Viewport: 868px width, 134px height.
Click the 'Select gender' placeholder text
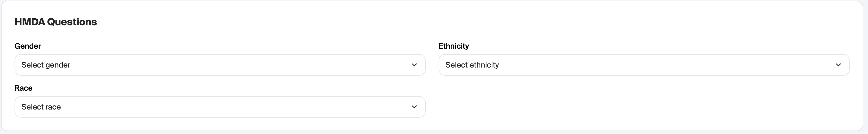tap(46, 65)
